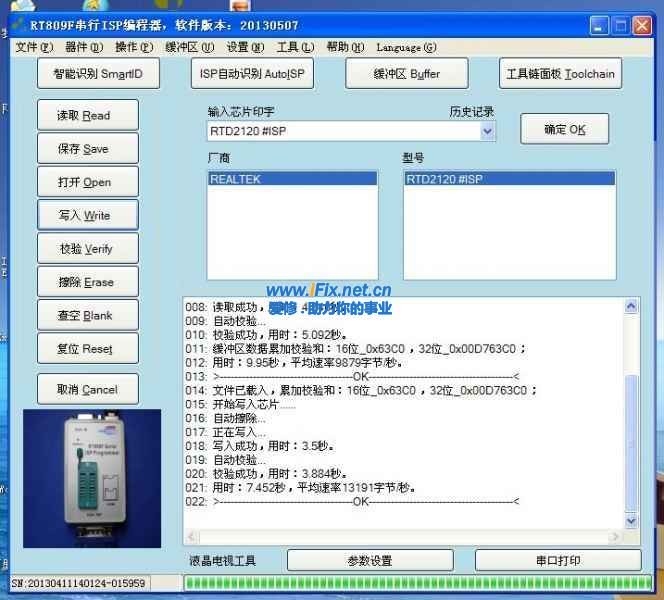This screenshot has height=600, width=664.
Task: Check chip with 查空 Blank button
Action: (84, 316)
